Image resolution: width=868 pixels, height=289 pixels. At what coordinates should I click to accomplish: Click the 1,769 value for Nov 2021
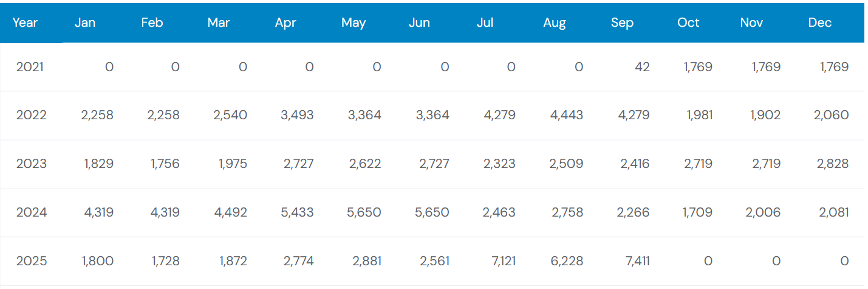(766, 67)
